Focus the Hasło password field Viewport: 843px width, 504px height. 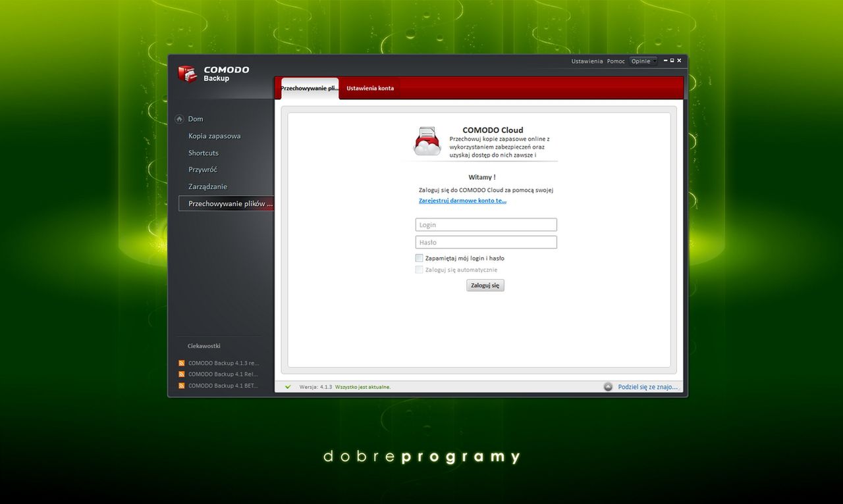(486, 242)
